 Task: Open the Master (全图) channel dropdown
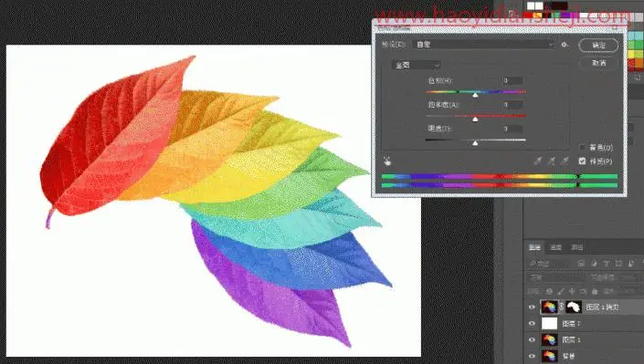pyautogui.click(x=417, y=65)
